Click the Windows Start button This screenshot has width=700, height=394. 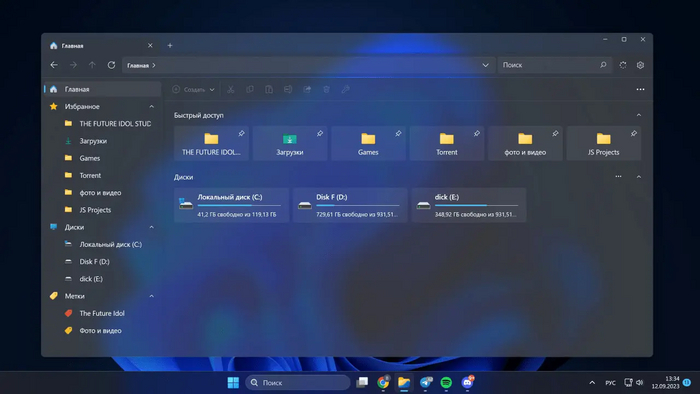tap(233, 382)
